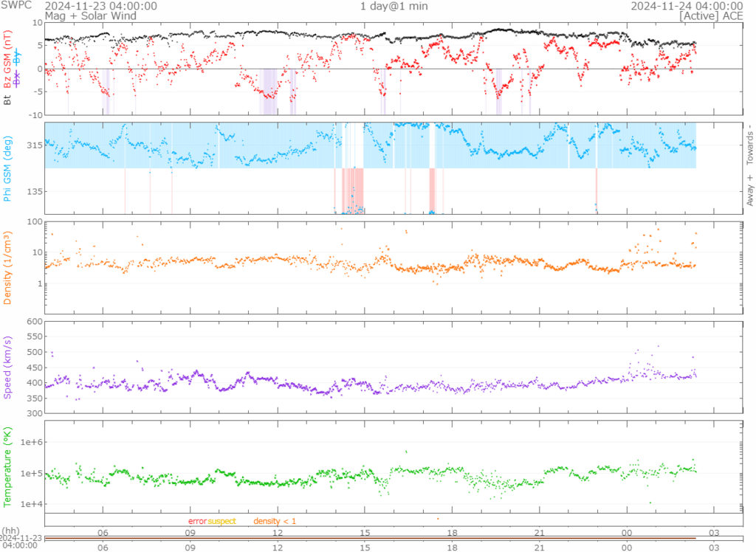
Task: Open the 1 day@1 min time-span label
Action: click(394, 6)
